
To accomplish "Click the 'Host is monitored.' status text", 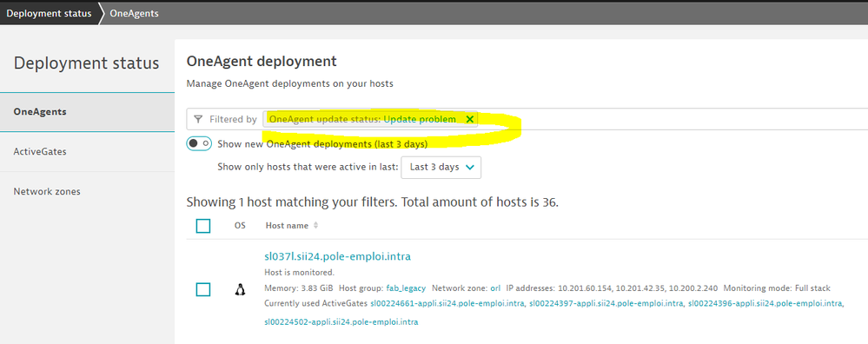I will [299, 273].
